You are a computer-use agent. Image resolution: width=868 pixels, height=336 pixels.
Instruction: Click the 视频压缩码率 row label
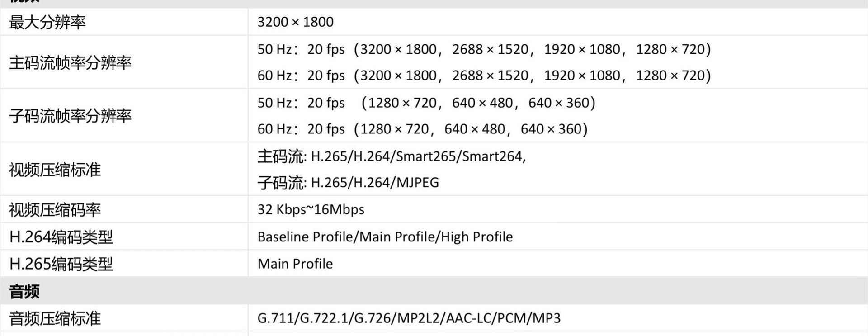tap(55, 210)
